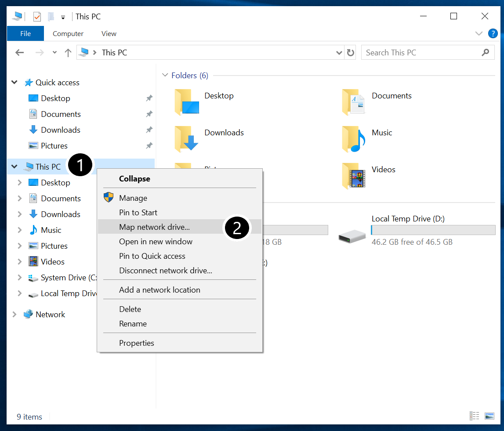
Task: Open the blue Help question-mark icon
Action: [x=493, y=33]
